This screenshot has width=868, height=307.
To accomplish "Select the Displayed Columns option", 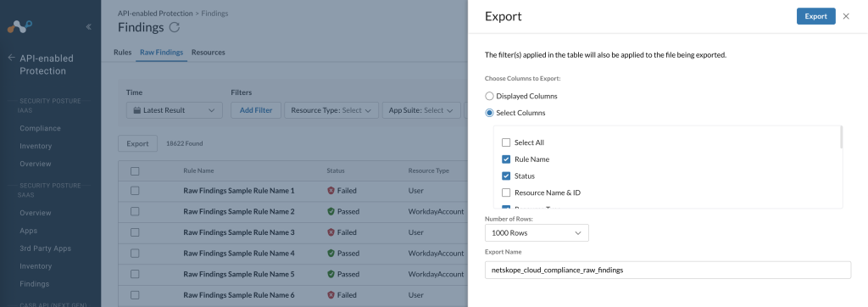I will point(489,96).
